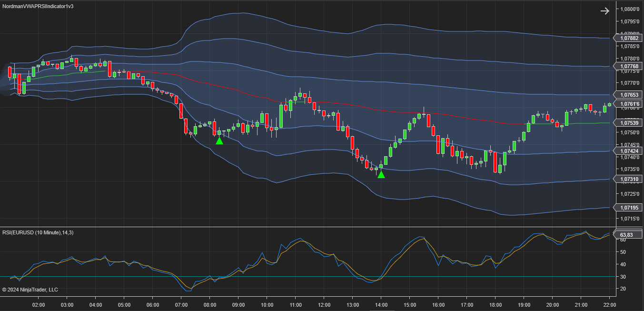Select the NordmanVWAPRSIIndicator1v3 indicator label
This screenshot has height=311, width=644.
pyautogui.click(x=38, y=6)
